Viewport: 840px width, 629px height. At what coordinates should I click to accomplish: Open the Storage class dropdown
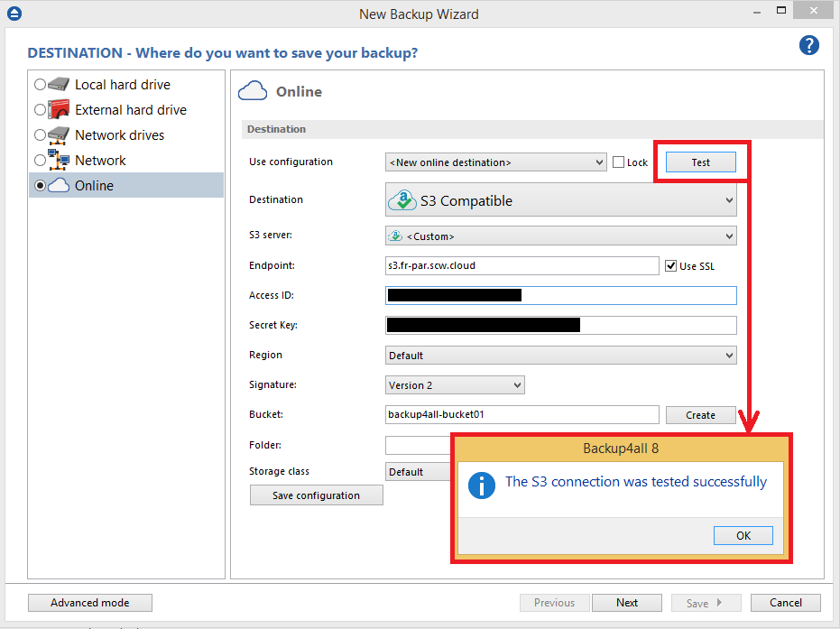[x=419, y=471]
